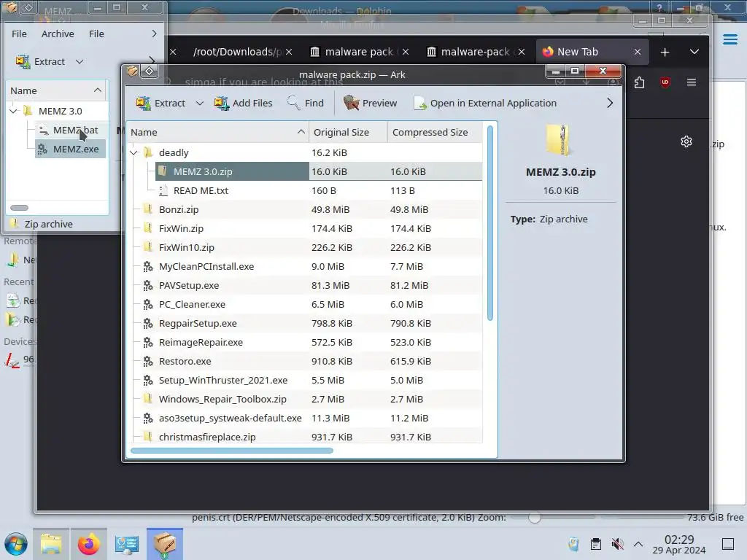The width and height of the screenshot is (747, 560).
Task: Sort by the Original Size column
Action: click(348, 133)
